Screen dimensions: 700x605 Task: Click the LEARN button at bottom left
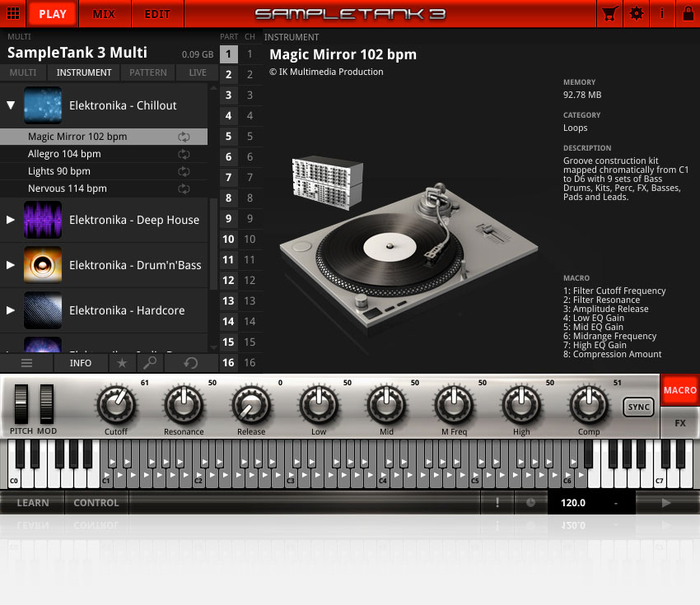coord(32,502)
